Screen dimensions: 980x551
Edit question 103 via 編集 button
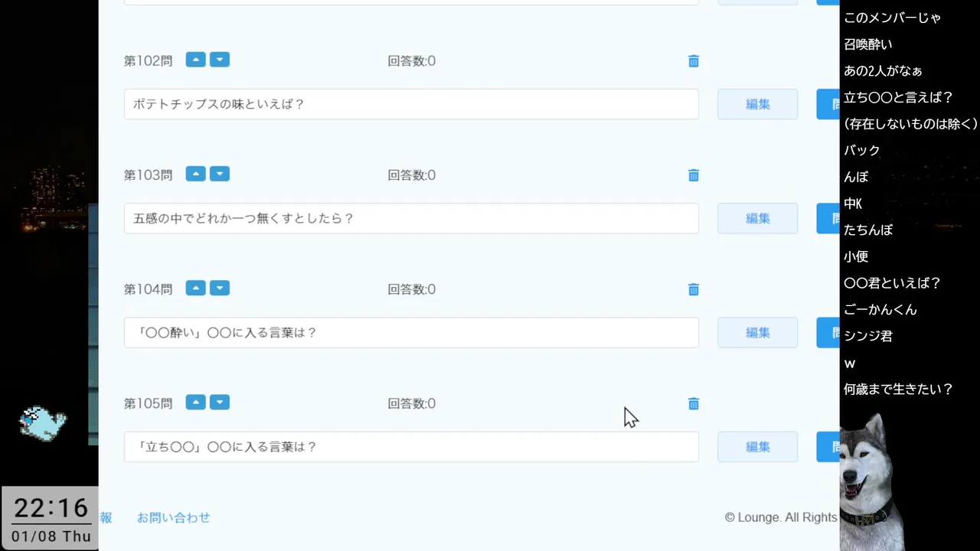click(757, 218)
